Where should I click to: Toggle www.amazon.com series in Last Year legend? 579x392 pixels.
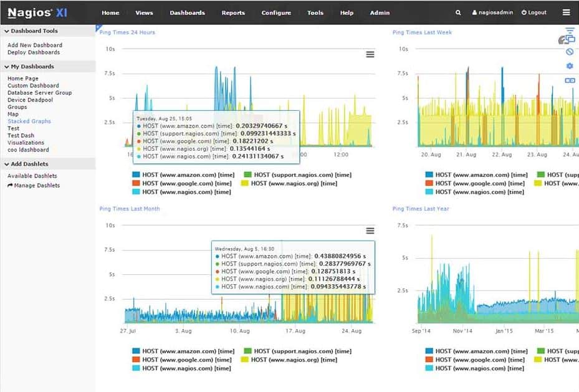pyautogui.click(x=476, y=351)
